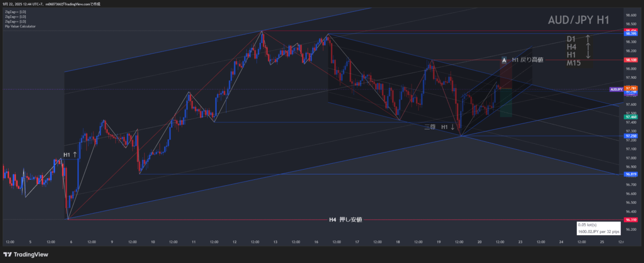Click the M15 timeframe text label
This screenshot has width=644, height=263.
tap(575, 63)
